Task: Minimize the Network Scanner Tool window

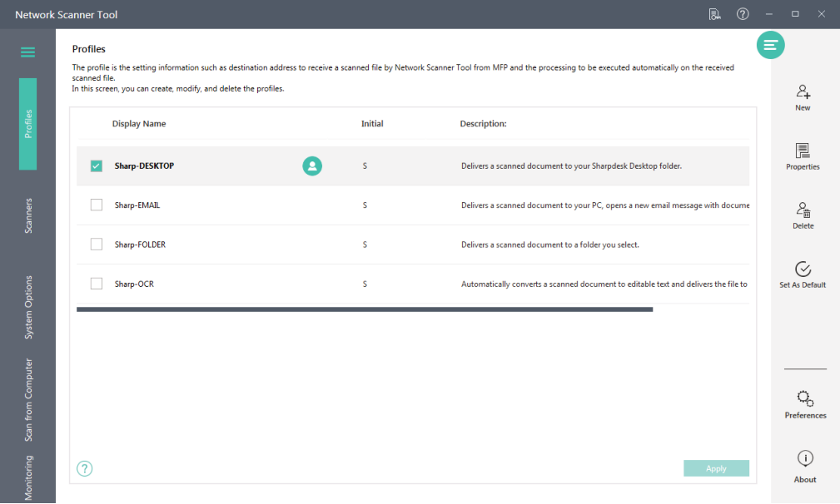Action: (768, 14)
